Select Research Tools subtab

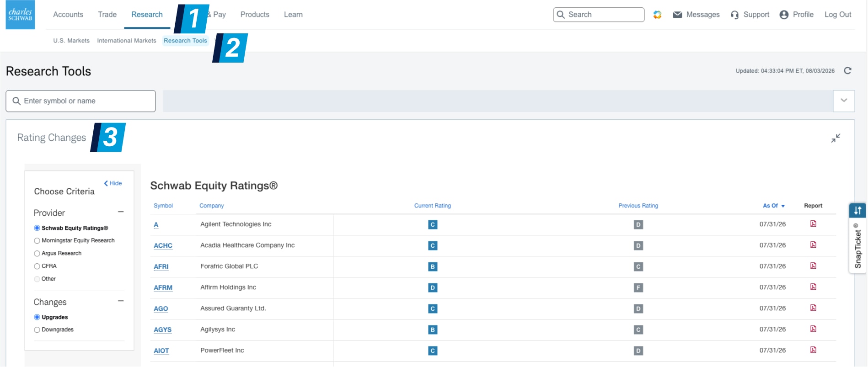[x=185, y=41]
